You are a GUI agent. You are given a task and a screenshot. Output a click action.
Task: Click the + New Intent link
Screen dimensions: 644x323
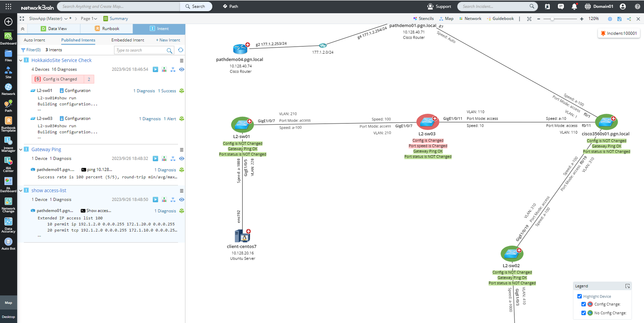click(168, 40)
